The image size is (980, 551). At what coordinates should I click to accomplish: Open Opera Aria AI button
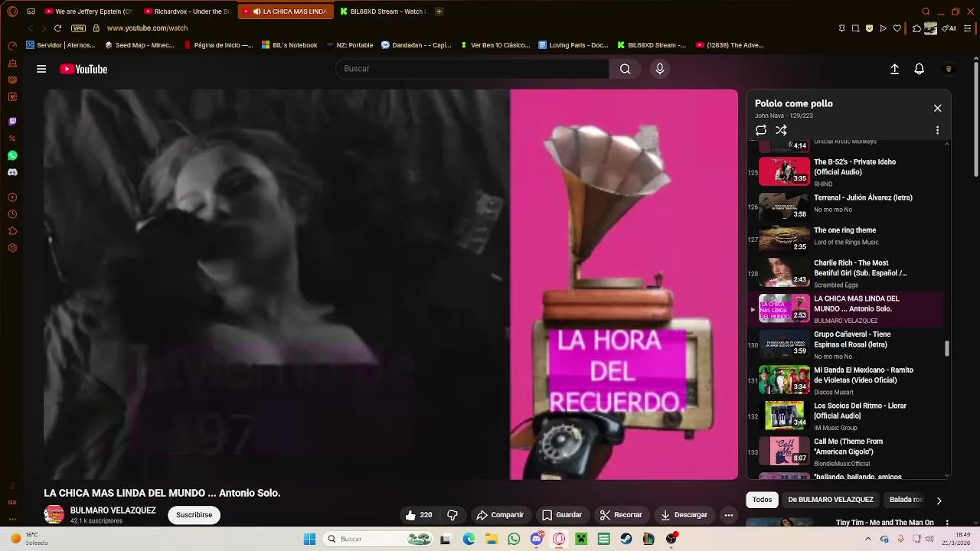(950, 28)
